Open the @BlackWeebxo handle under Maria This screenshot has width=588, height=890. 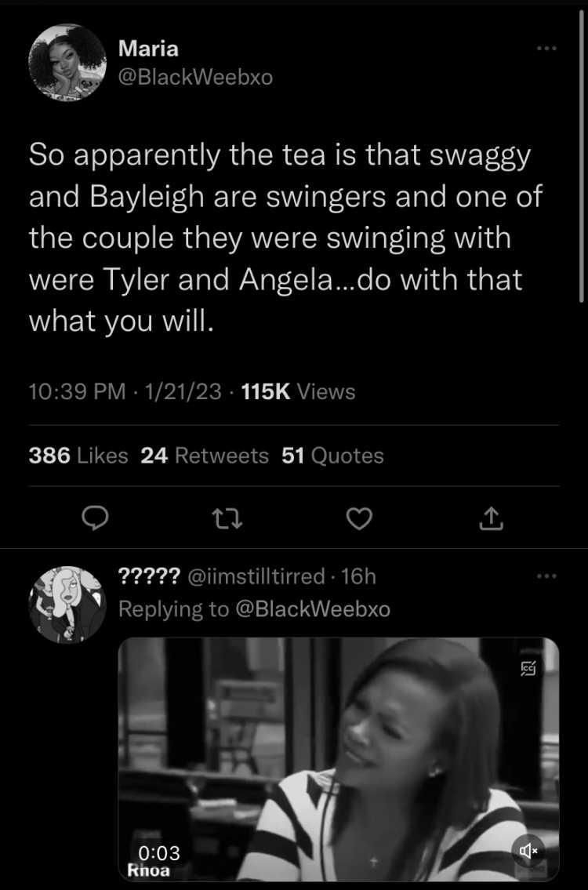point(195,77)
